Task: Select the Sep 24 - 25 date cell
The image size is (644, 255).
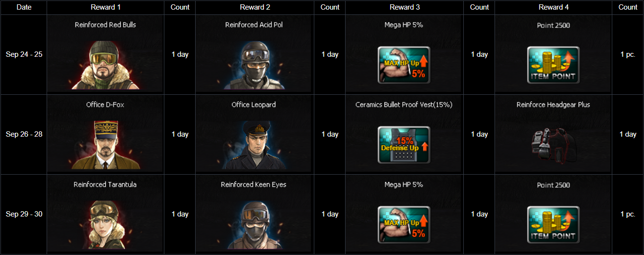Action: [x=24, y=54]
